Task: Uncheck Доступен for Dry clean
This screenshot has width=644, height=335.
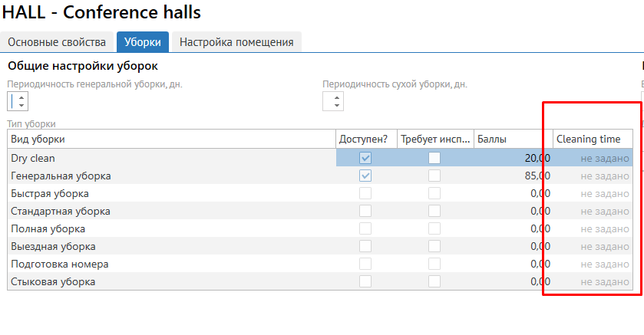Action: coord(366,158)
